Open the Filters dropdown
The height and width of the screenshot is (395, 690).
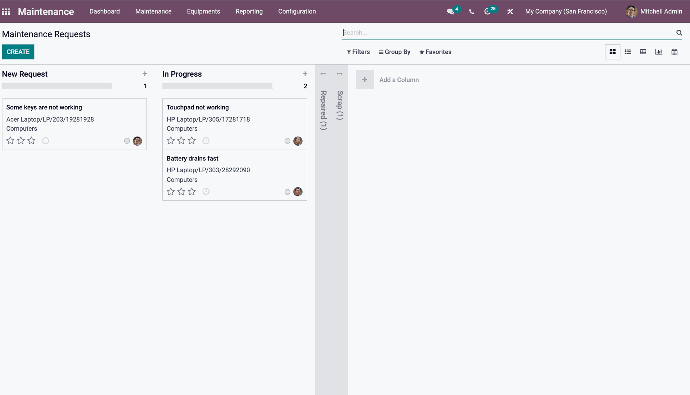[x=358, y=52]
